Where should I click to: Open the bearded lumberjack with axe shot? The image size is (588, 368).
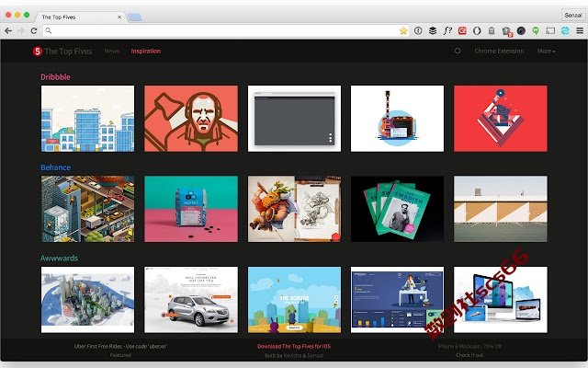pos(191,119)
